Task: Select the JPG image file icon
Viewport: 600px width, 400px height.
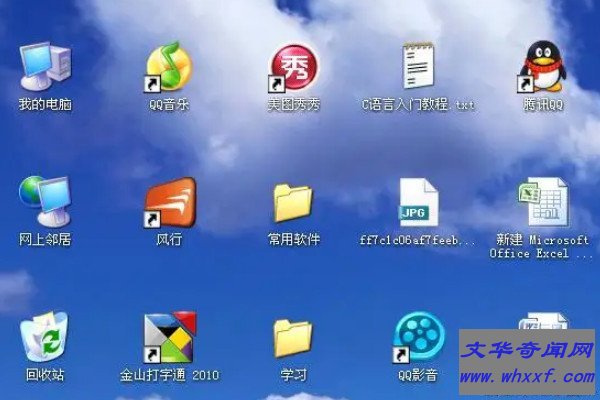Action: 418,201
